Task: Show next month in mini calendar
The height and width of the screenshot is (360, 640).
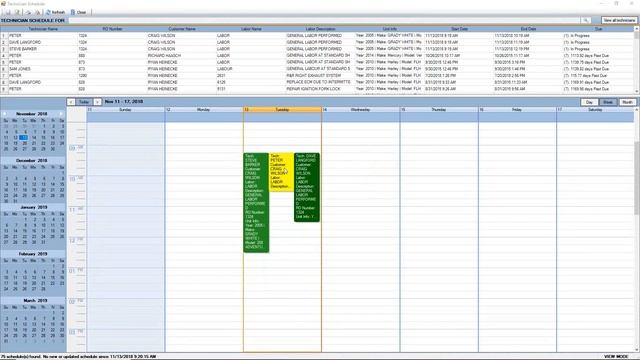Action: click(61, 114)
